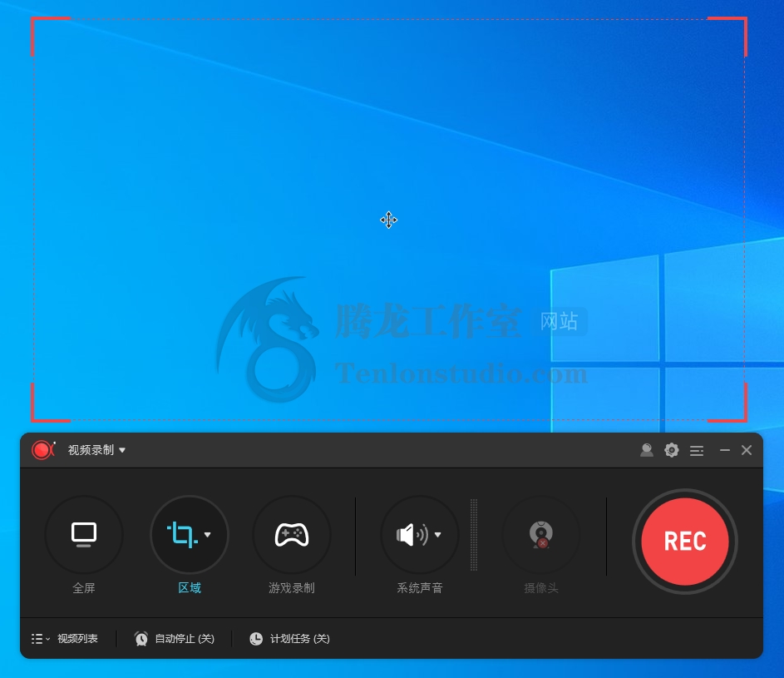This screenshot has width=784, height=678.
Task: Enable the webcam (摄像头) icon
Action: (541, 534)
